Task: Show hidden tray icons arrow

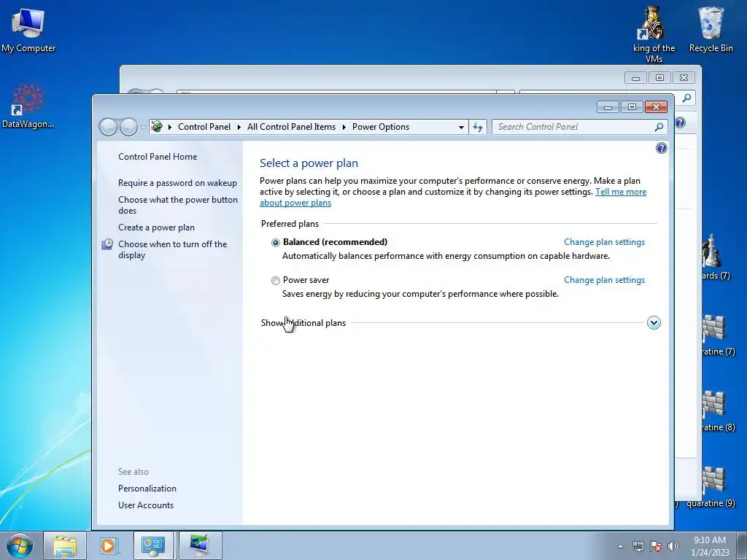Action: tap(620, 546)
